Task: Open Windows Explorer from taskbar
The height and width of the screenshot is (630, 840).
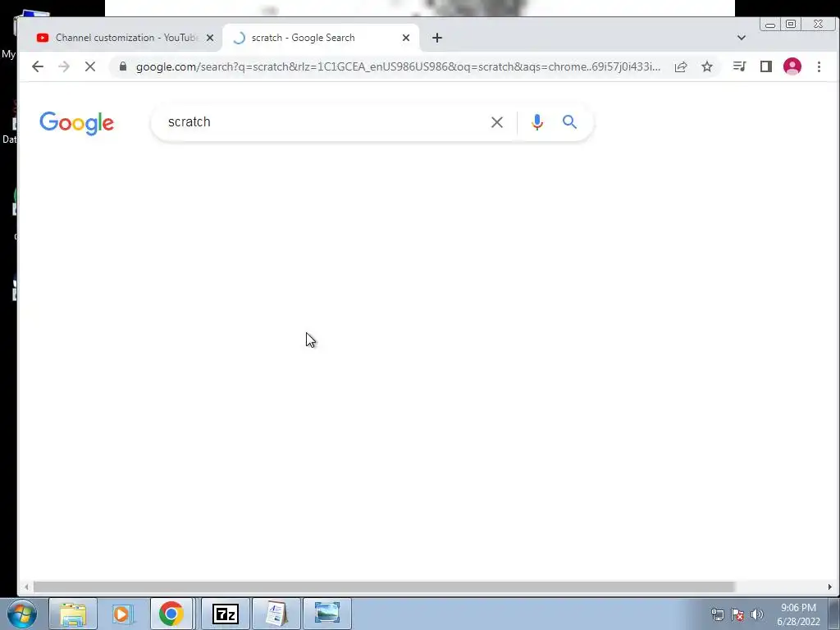Action: click(73, 614)
